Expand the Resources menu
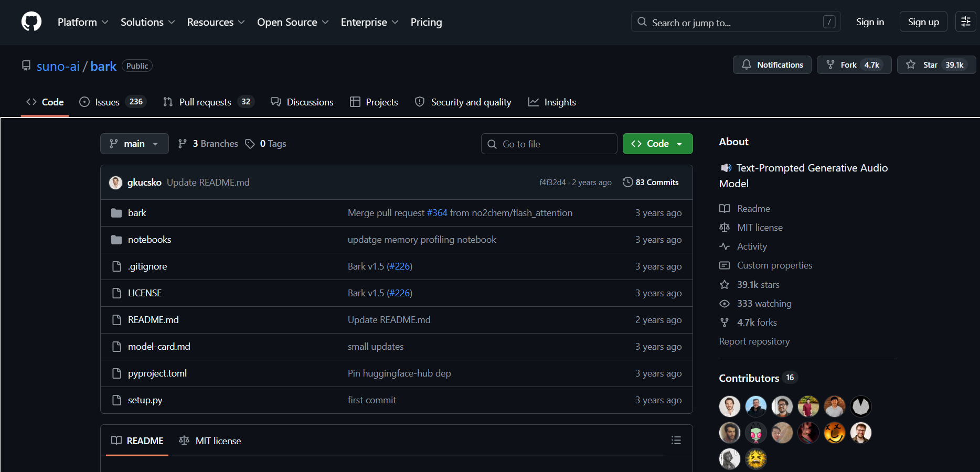The width and height of the screenshot is (980, 472). pos(216,22)
